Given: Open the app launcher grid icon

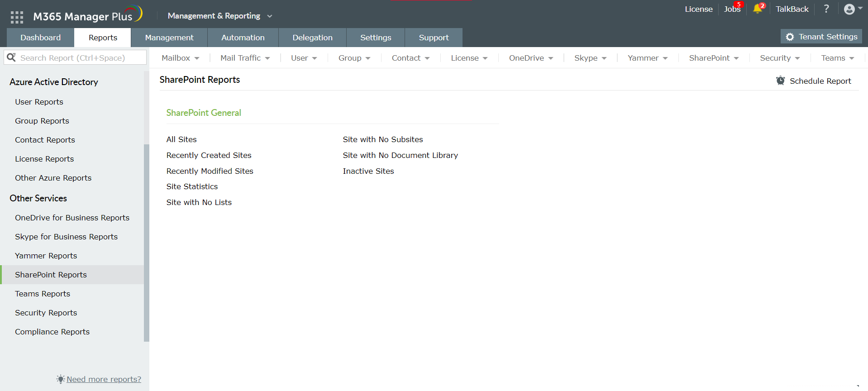Looking at the screenshot, I should tap(17, 17).
